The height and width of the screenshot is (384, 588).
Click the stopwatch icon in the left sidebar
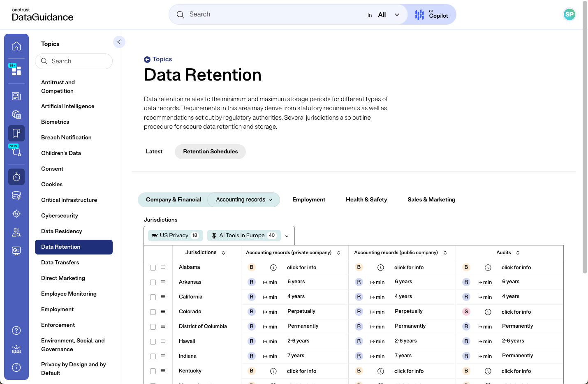(x=16, y=177)
